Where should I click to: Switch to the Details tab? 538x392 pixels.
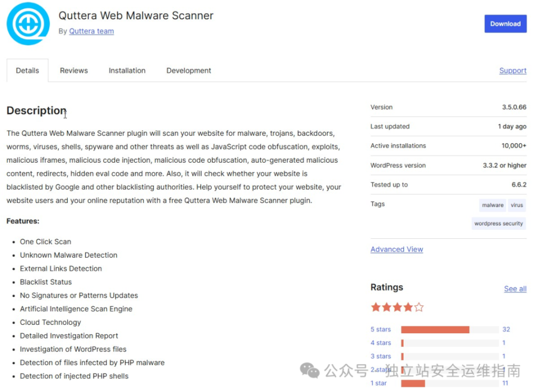27,71
